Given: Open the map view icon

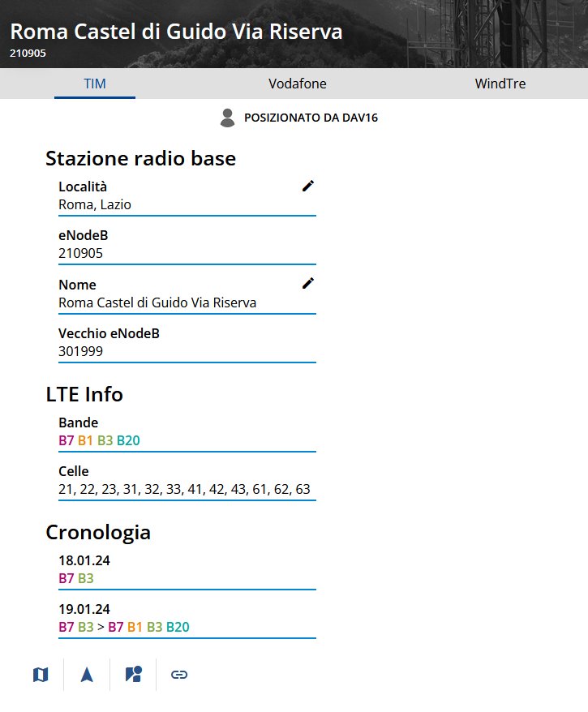Looking at the screenshot, I should click(x=41, y=675).
